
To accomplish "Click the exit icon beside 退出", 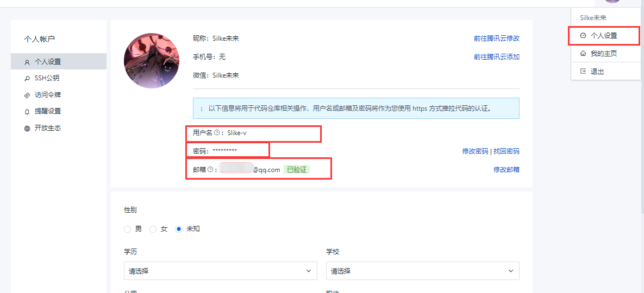I will click(x=583, y=71).
